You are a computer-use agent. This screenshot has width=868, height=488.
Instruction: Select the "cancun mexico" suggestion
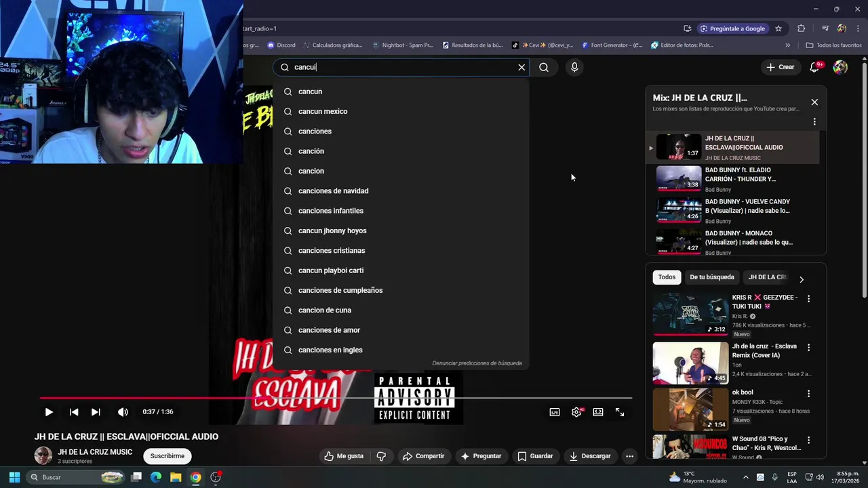pyautogui.click(x=401, y=111)
